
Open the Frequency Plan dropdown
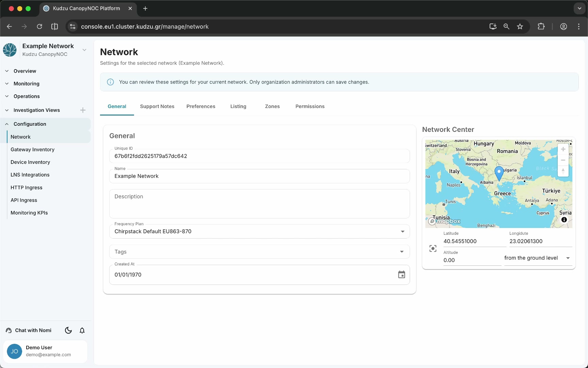pyautogui.click(x=259, y=231)
